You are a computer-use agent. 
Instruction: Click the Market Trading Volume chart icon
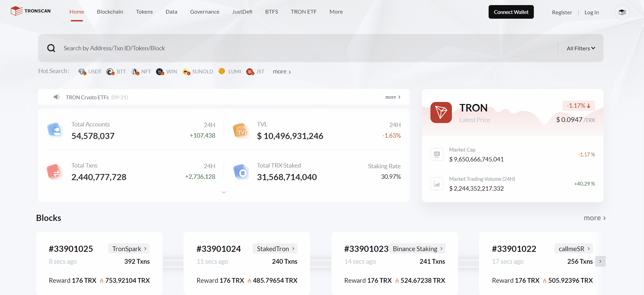(x=437, y=184)
